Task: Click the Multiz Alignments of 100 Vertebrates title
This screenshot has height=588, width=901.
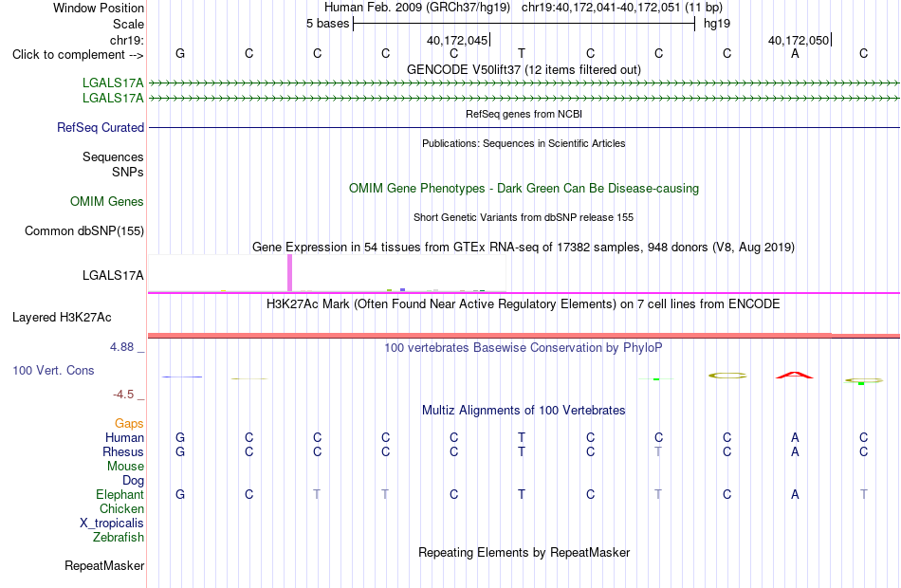Action: point(524,411)
